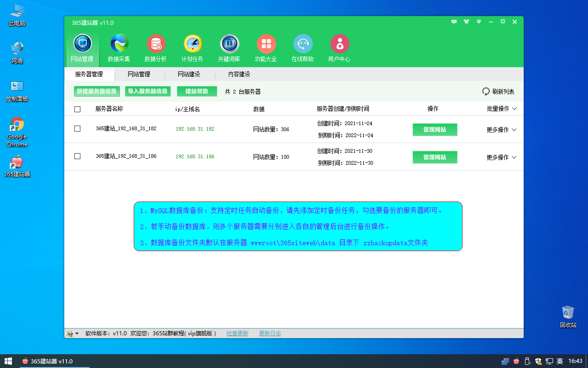
Task: Open 回收站 desktop icon
Action: pos(568,316)
